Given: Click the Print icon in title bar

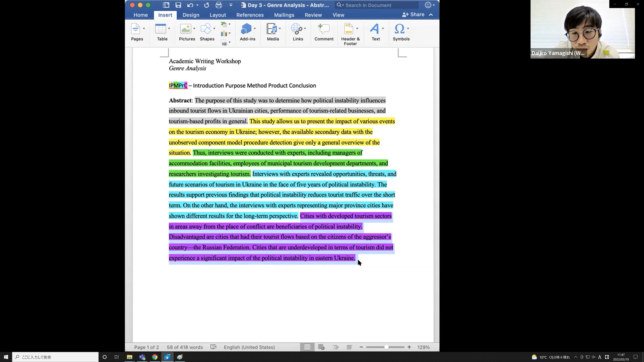Looking at the screenshot, I should click(x=219, y=5).
